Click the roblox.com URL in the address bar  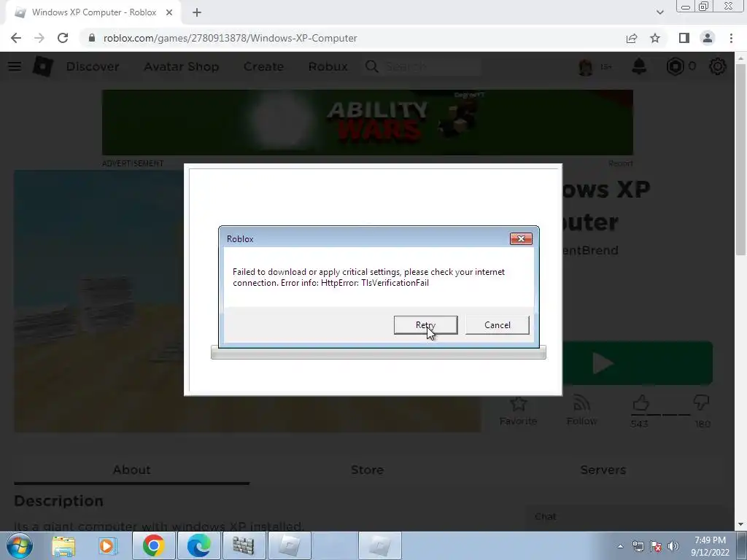[x=230, y=38]
